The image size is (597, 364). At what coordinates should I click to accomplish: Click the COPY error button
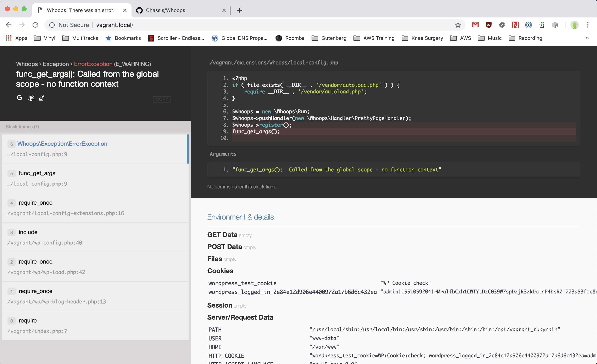tap(162, 99)
